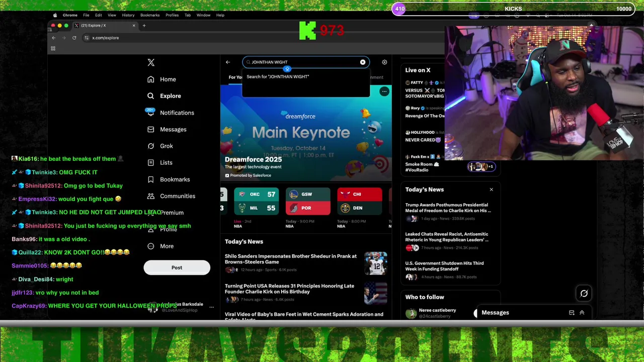Open ad options ellipsis on Dreamforce card
Image resolution: width=644 pixels, height=362 pixels.
pos(384,92)
